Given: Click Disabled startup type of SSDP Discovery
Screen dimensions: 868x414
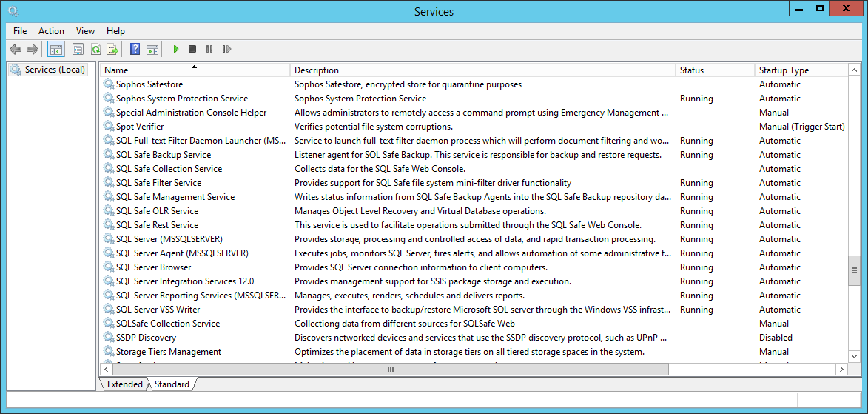Looking at the screenshot, I should 776,338.
